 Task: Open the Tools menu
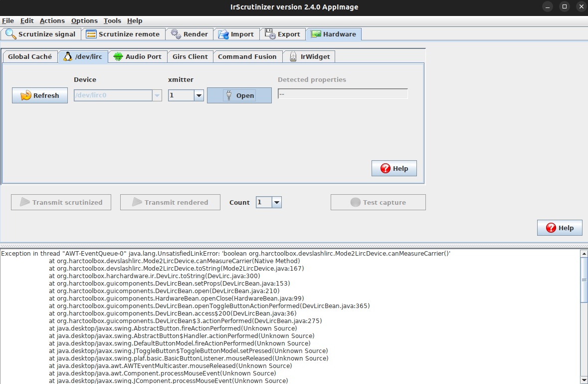[112, 20]
